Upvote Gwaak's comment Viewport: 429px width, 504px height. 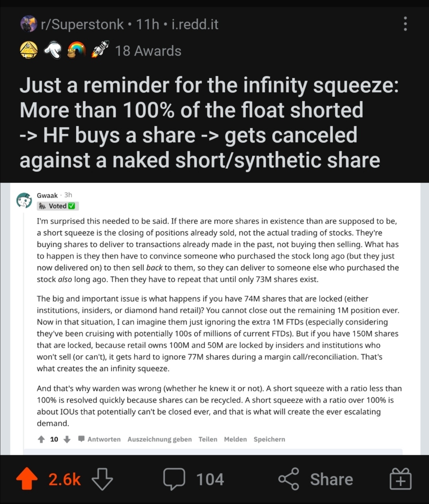coord(41,439)
